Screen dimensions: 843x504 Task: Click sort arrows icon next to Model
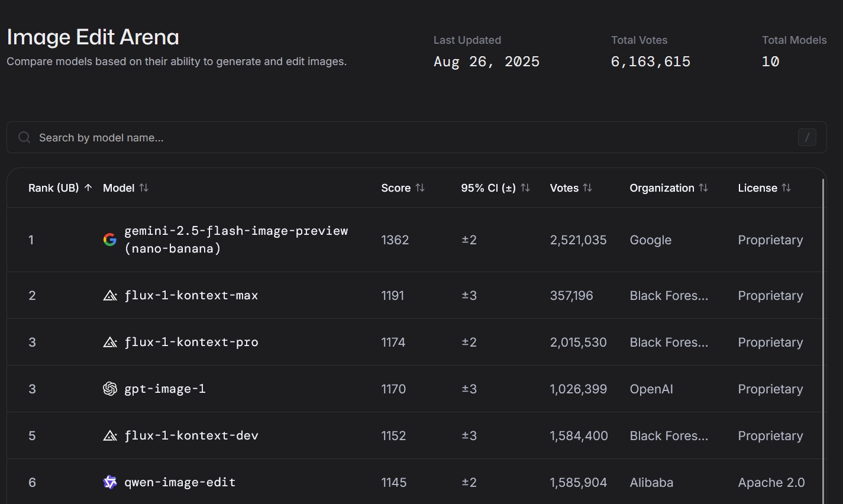(144, 188)
